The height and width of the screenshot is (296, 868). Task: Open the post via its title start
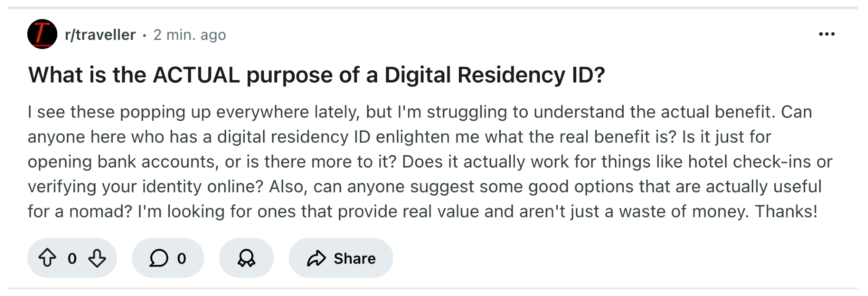click(x=56, y=75)
